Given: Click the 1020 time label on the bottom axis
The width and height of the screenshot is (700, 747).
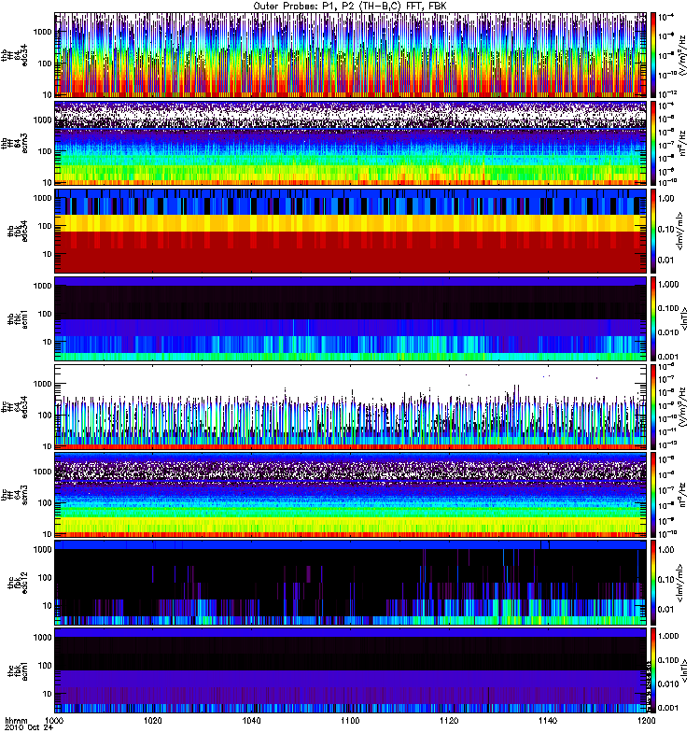Looking at the screenshot, I should click(x=153, y=720).
